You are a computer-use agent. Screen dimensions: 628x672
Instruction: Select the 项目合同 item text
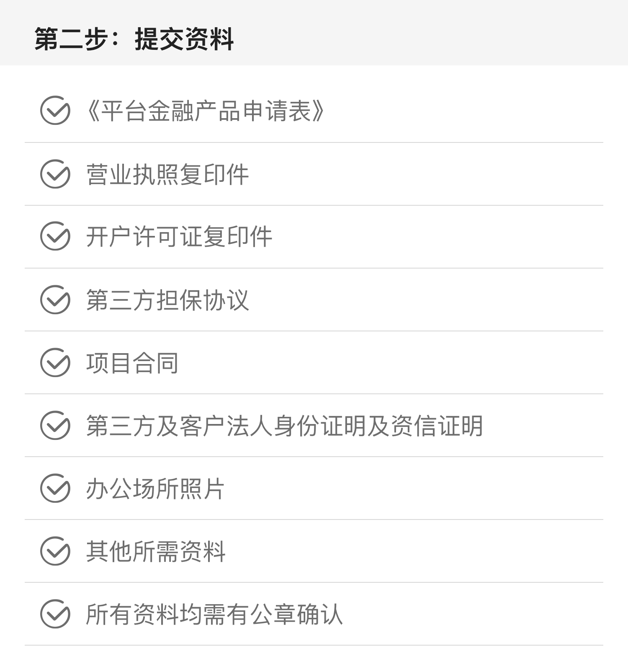tap(132, 363)
